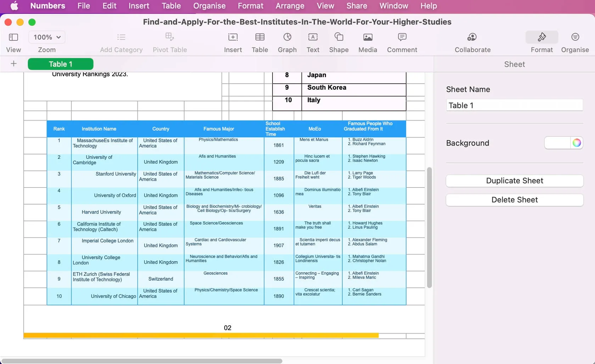Viewport: 595px width, 364px height.
Task: Open the Background colour wheel picker
Action: pyautogui.click(x=577, y=143)
